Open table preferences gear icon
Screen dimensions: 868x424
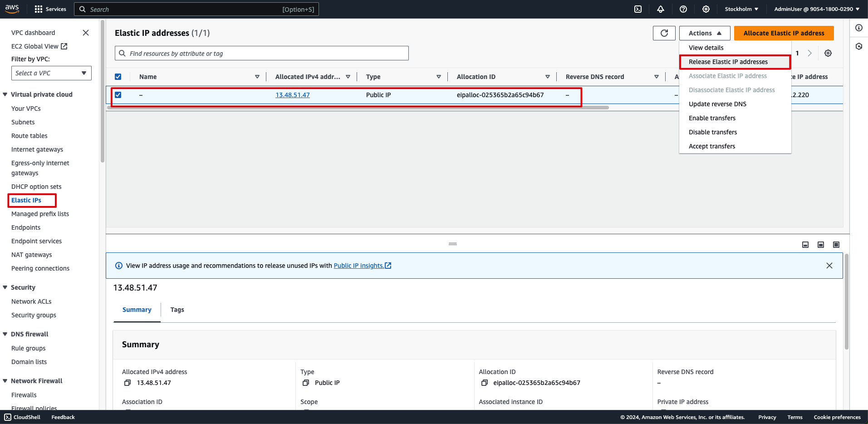pos(828,53)
